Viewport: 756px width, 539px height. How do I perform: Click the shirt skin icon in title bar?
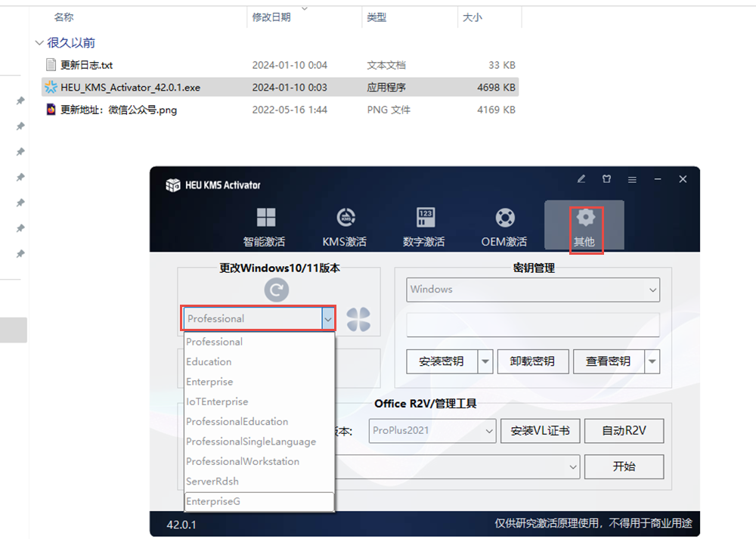606,179
